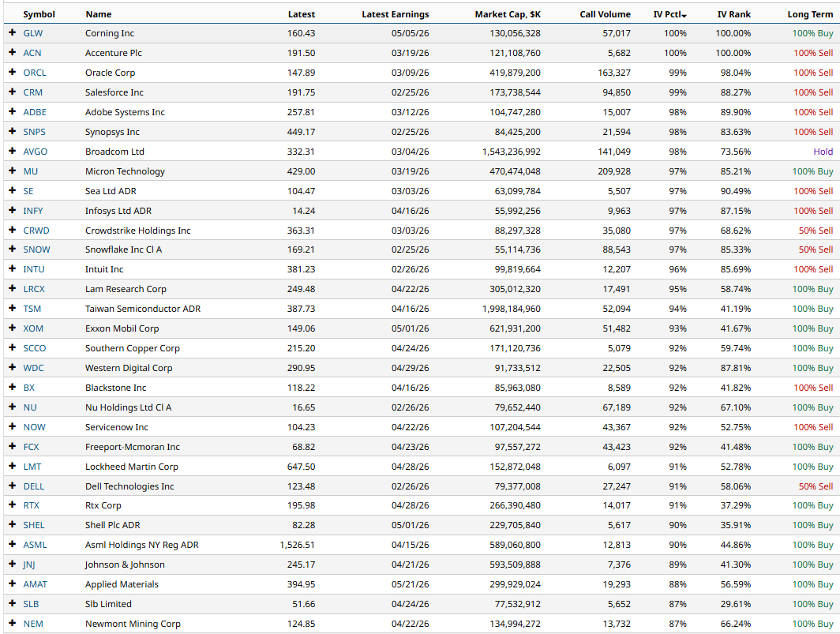Sort by IV Pctl column header

pyautogui.click(x=669, y=14)
